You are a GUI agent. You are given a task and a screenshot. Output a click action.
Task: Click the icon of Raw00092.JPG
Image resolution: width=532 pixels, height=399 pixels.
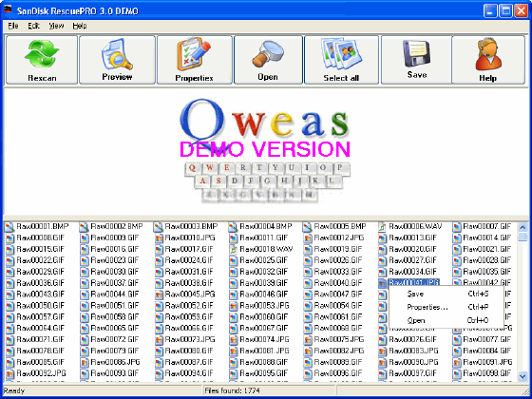(x=9, y=373)
